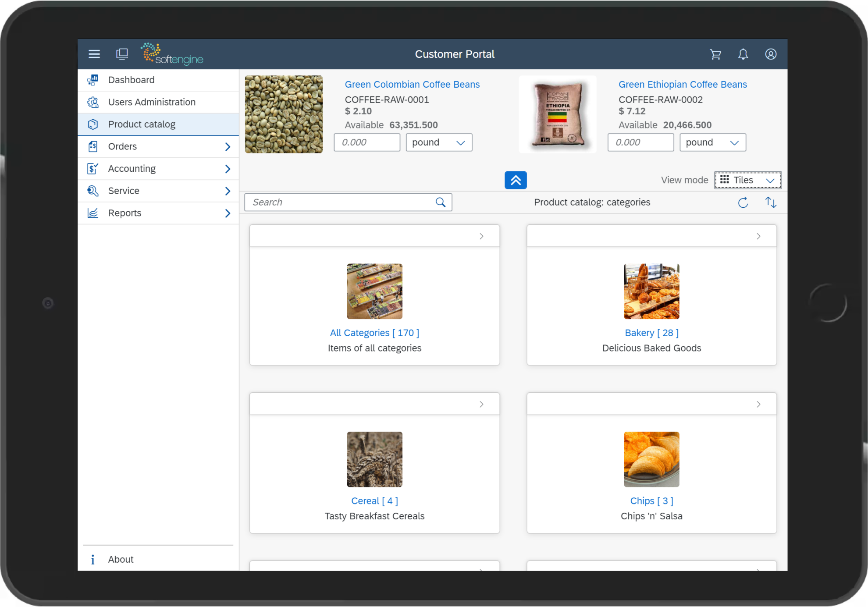Viewport: 868px width, 607px height.
Task: Open notifications via the bell icon
Action: pos(743,54)
